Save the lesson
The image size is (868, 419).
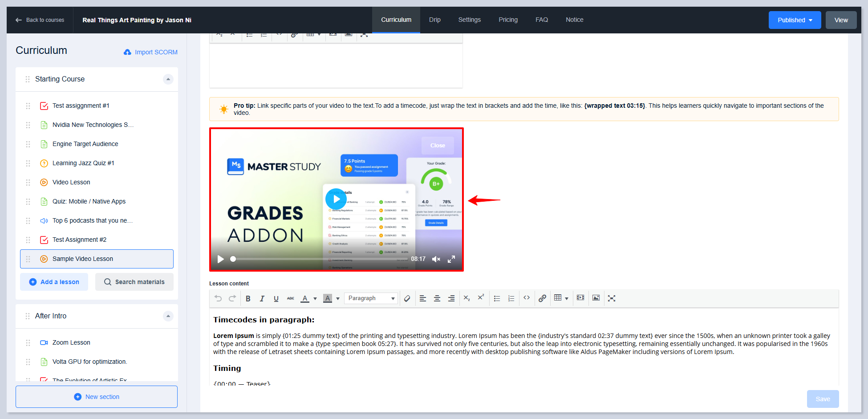point(823,399)
